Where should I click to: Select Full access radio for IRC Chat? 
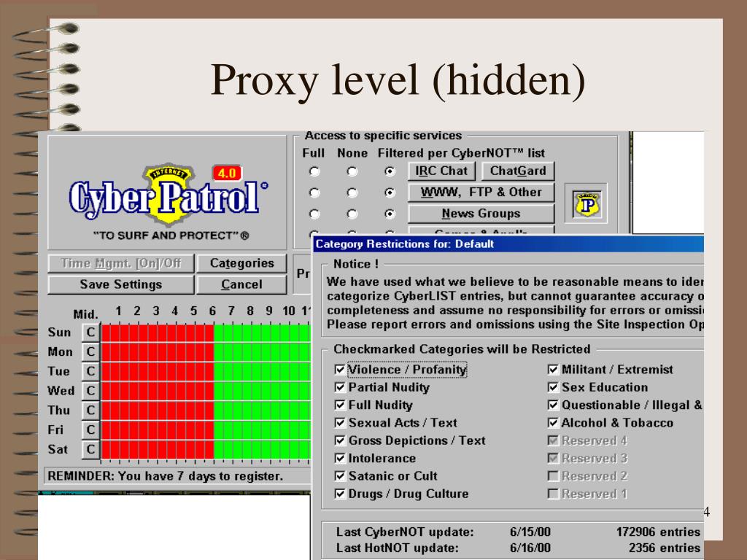point(314,171)
